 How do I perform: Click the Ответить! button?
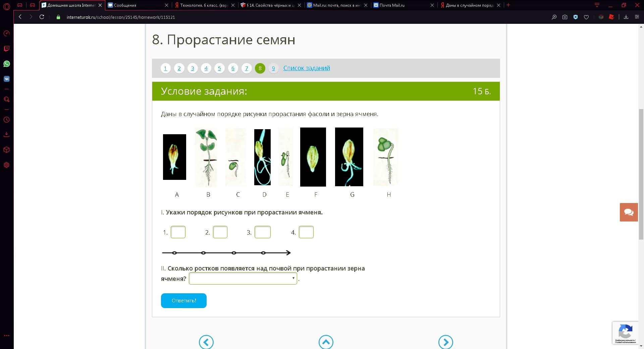[x=184, y=301]
